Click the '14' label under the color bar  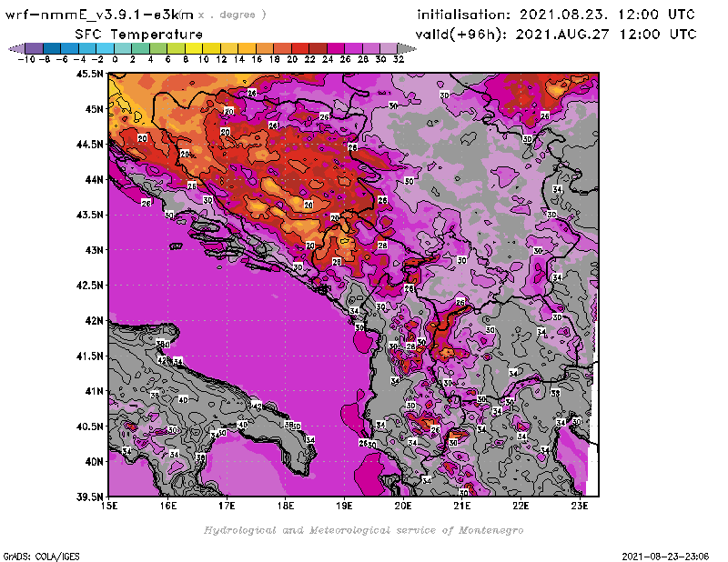(x=238, y=59)
